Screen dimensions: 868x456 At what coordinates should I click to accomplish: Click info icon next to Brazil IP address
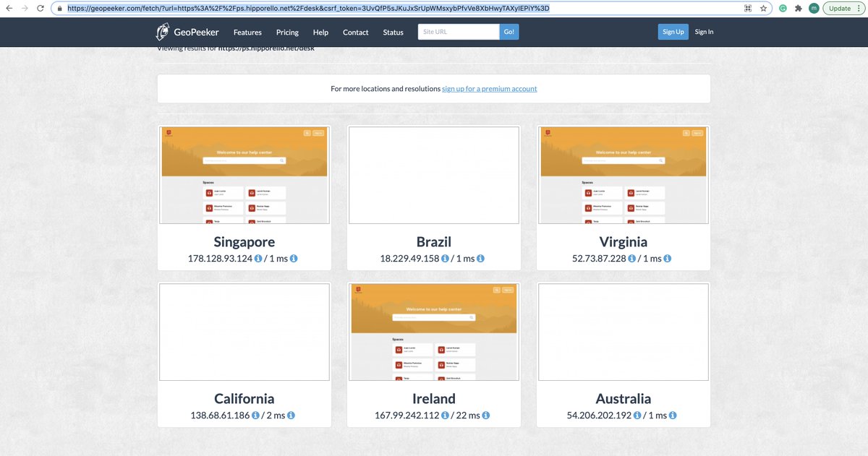[445, 258]
